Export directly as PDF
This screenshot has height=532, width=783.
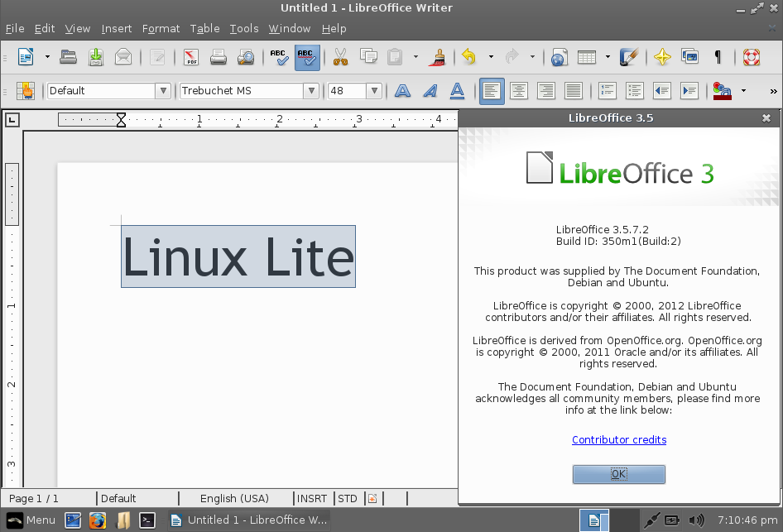pos(191,57)
